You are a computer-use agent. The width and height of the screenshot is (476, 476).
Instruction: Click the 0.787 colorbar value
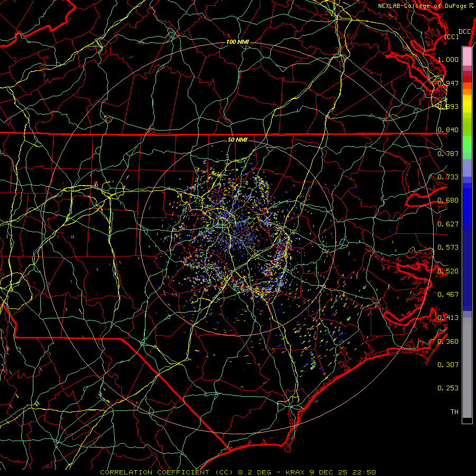(448, 153)
